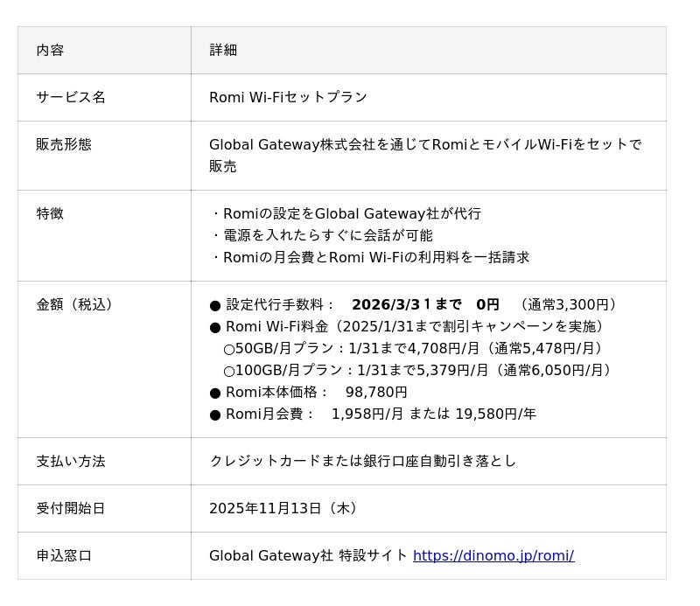Select the Romi Wi-Fiセットプラン text

[288, 97]
